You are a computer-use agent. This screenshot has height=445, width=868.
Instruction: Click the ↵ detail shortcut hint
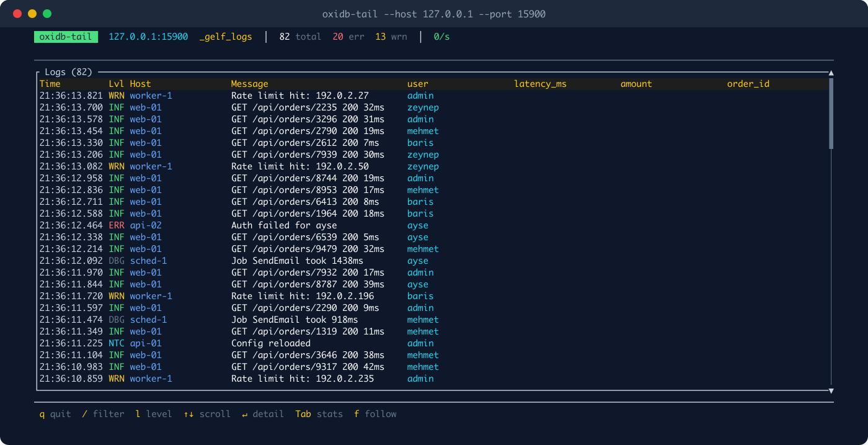click(x=263, y=414)
